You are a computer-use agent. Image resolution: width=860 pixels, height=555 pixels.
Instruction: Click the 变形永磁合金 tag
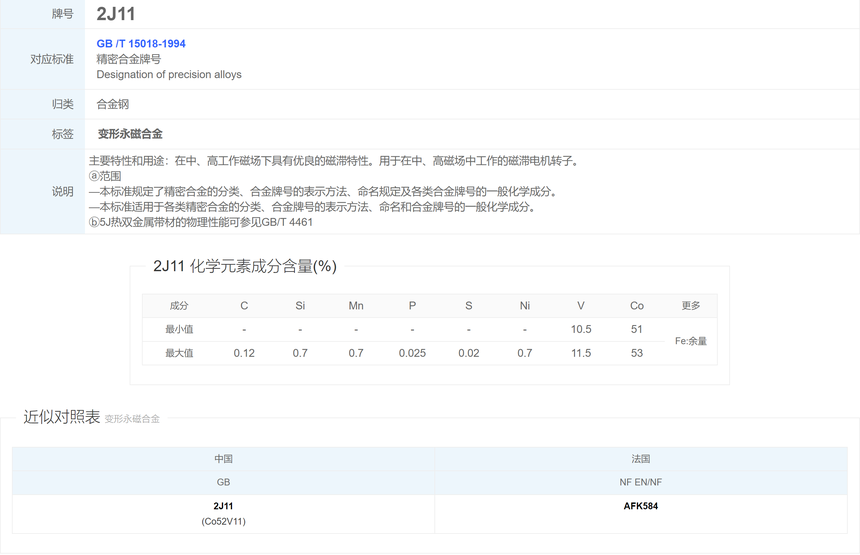(130, 134)
